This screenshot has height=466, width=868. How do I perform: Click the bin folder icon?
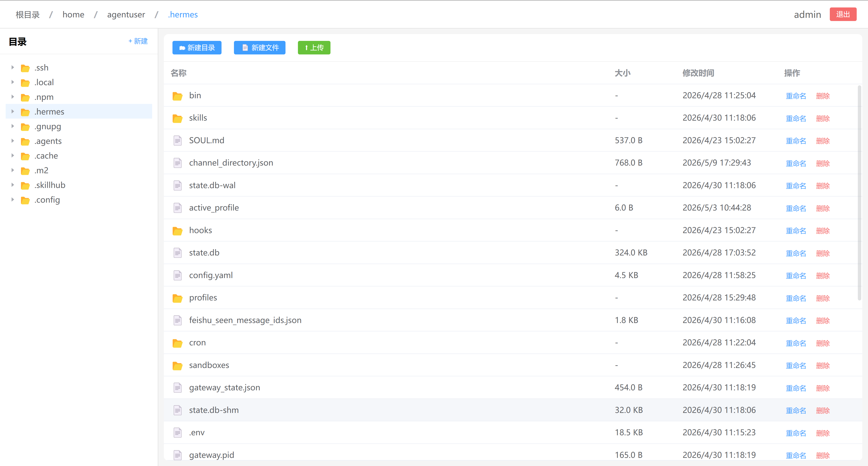tap(177, 96)
